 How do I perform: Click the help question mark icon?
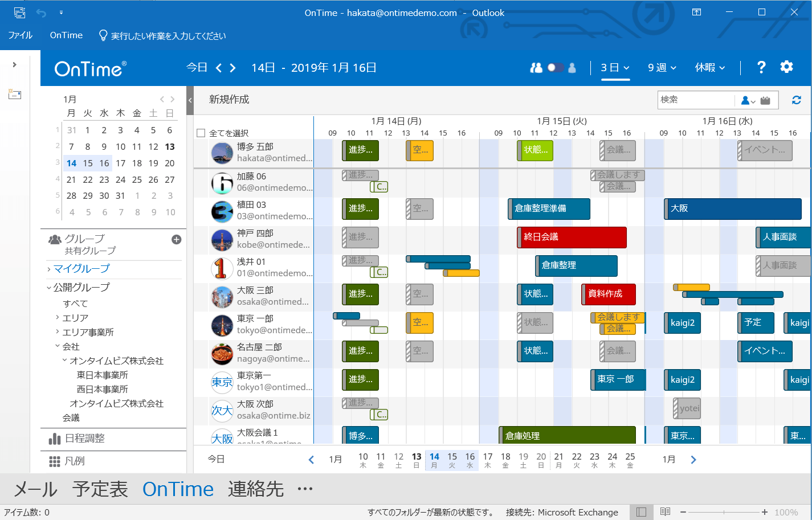[x=761, y=67]
